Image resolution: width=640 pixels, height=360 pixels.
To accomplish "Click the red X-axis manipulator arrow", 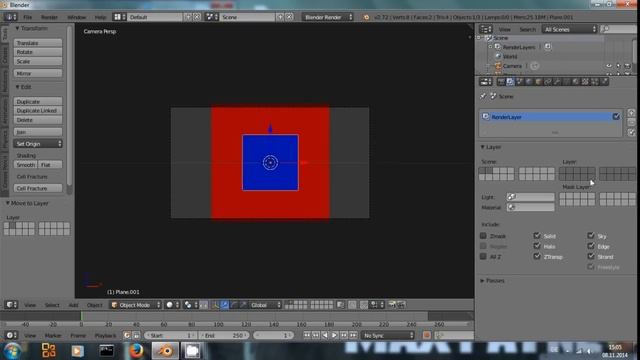I will (x=304, y=162).
